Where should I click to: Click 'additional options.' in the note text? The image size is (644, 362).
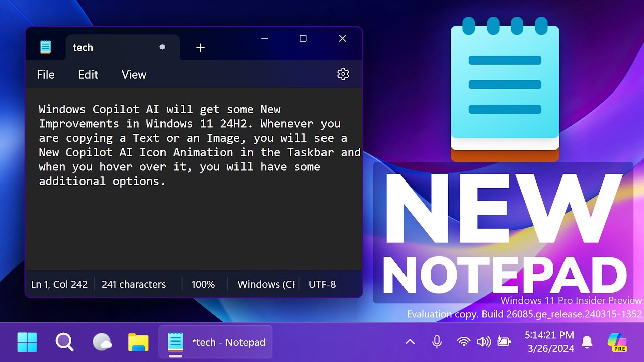point(103,182)
